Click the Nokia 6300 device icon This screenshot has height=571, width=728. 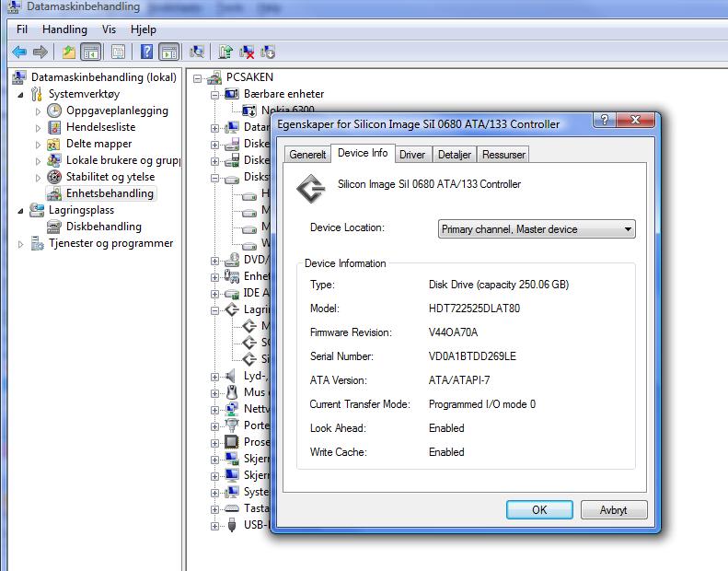click(x=249, y=111)
